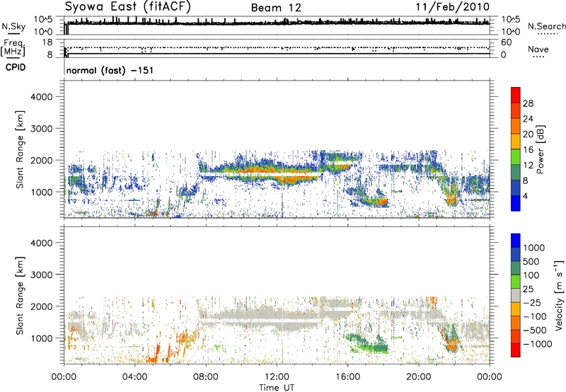
Task: Click the "10^5" label beside N.Search
Action: (510, 20)
